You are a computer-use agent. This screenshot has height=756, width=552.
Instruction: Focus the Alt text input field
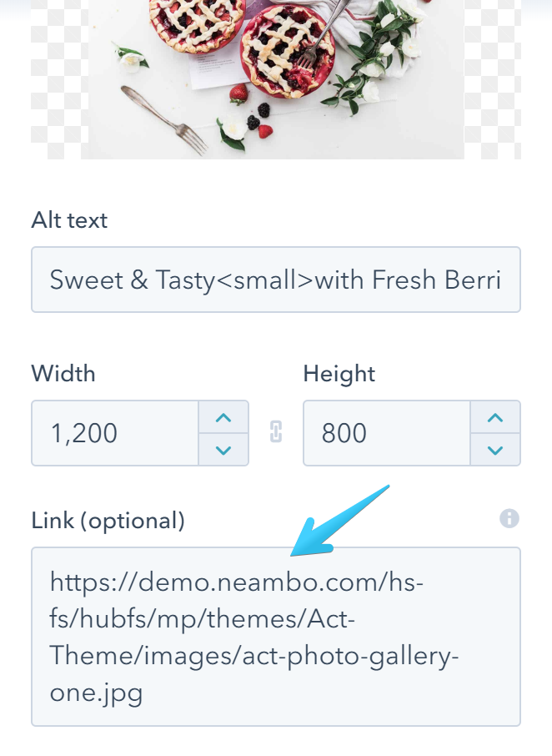(275, 280)
